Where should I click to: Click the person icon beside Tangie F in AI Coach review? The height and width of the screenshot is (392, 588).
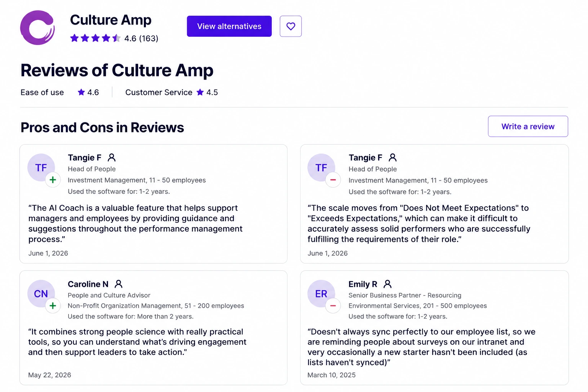click(x=111, y=157)
